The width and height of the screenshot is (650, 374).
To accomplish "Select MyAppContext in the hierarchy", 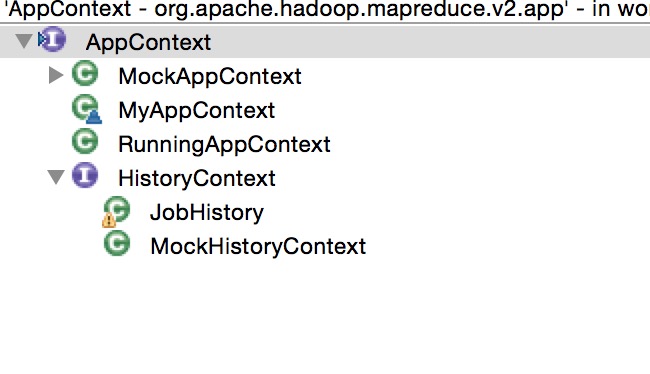I will tap(196, 111).
